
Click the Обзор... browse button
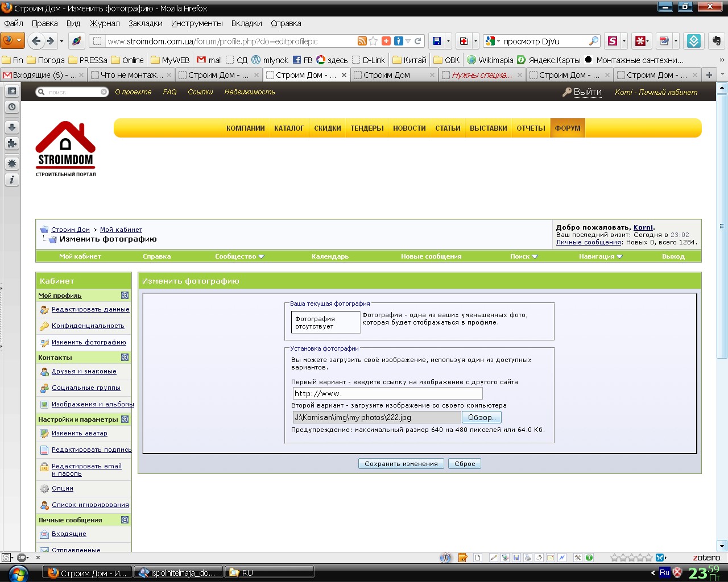point(481,417)
